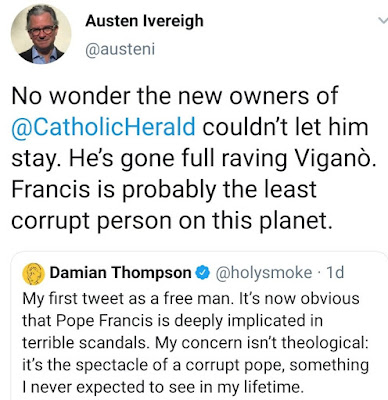
Task: Open the quoted tweet's 1d timestamp
Action: pos(335,273)
